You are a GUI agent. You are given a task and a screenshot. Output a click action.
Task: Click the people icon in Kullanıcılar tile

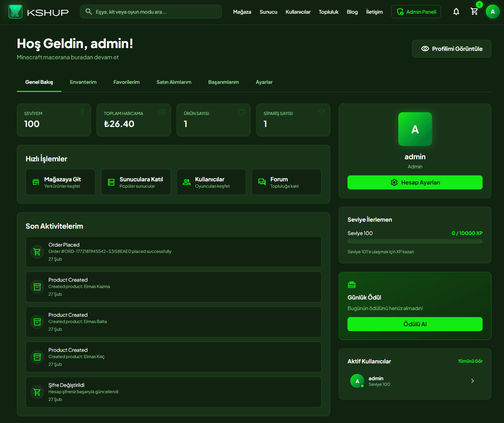tap(187, 182)
